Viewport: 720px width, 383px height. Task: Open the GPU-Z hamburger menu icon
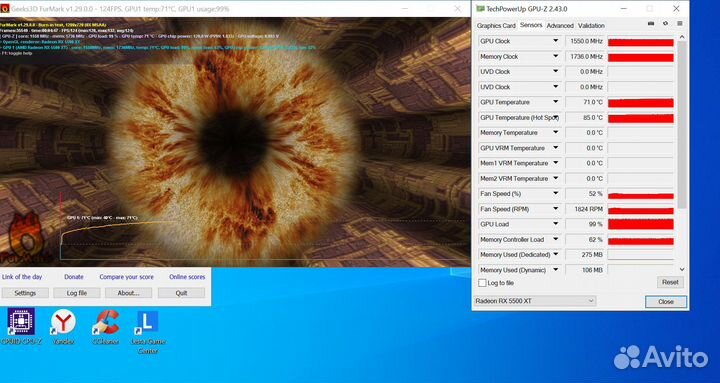(680, 24)
